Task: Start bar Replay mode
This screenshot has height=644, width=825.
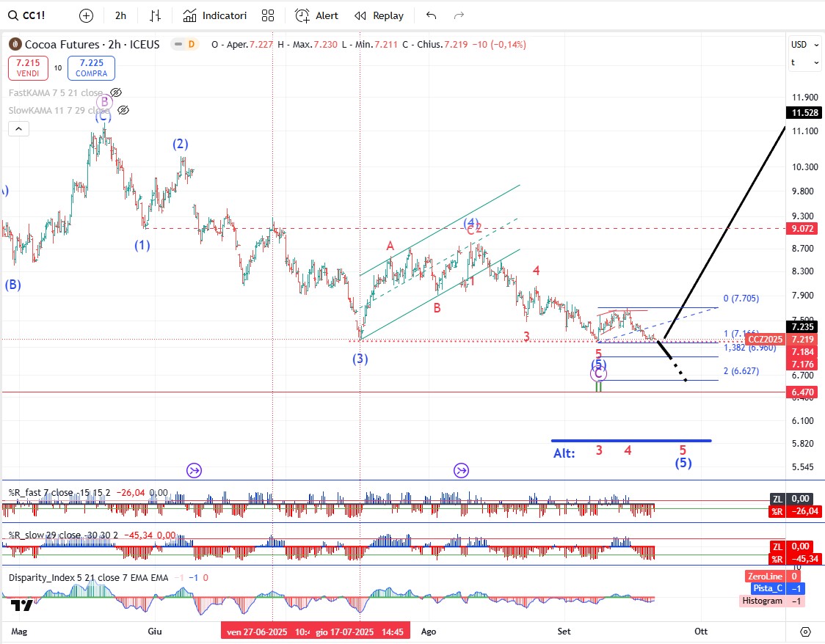Action: click(379, 16)
